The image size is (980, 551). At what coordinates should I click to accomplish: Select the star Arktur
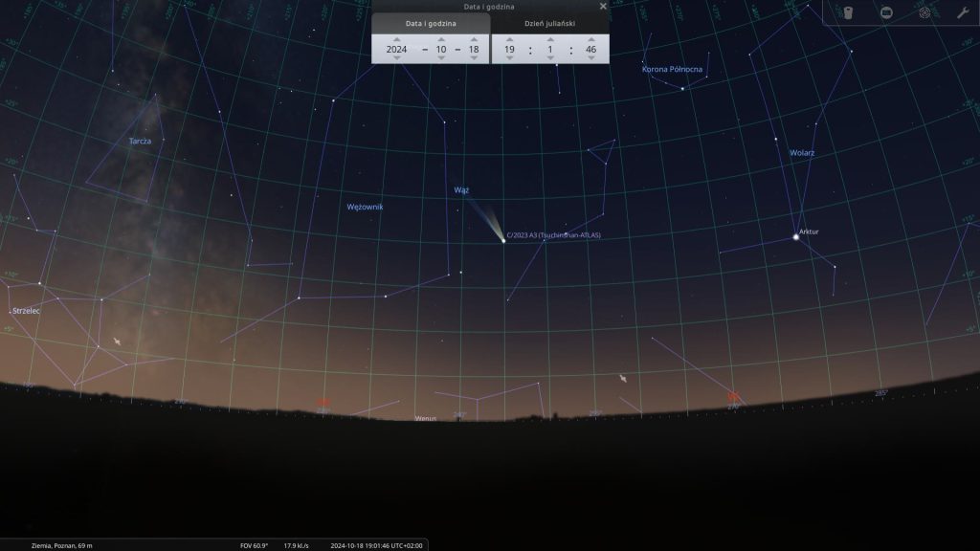[x=795, y=236]
